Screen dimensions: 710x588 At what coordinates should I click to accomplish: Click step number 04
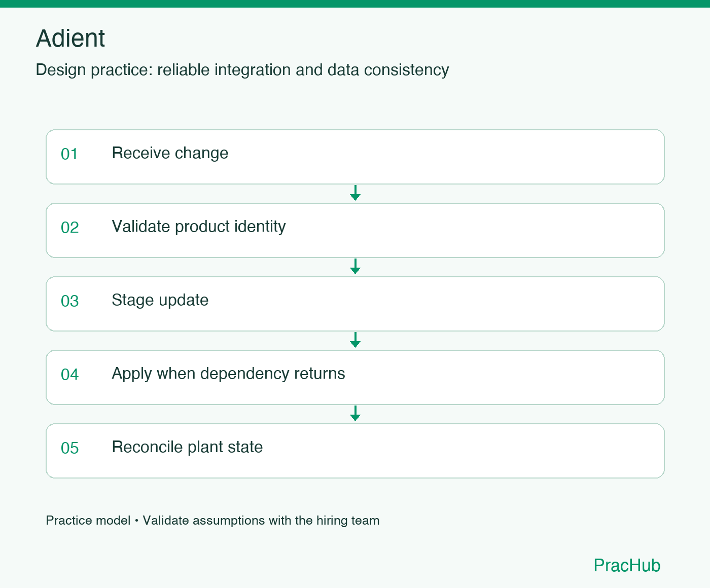coord(70,375)
